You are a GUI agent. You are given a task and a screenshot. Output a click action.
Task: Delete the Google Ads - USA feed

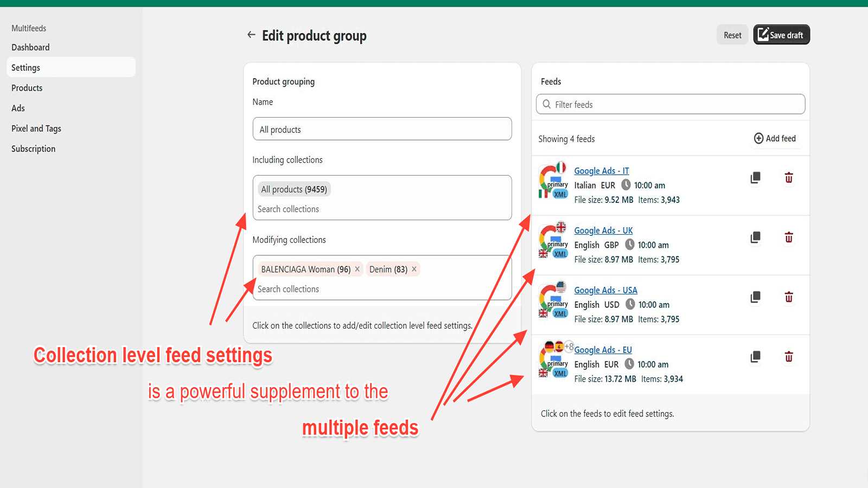[x=789, y=297]
